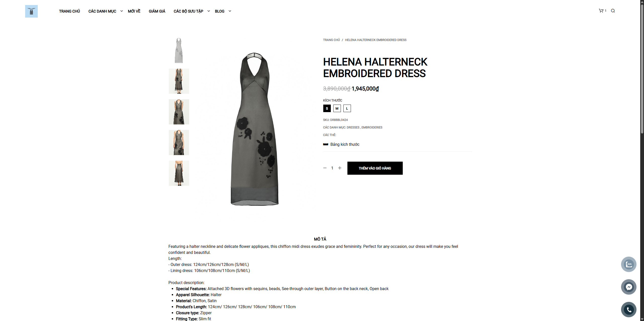Select size S option
This screenshot has height=321, width=644.
327,108
